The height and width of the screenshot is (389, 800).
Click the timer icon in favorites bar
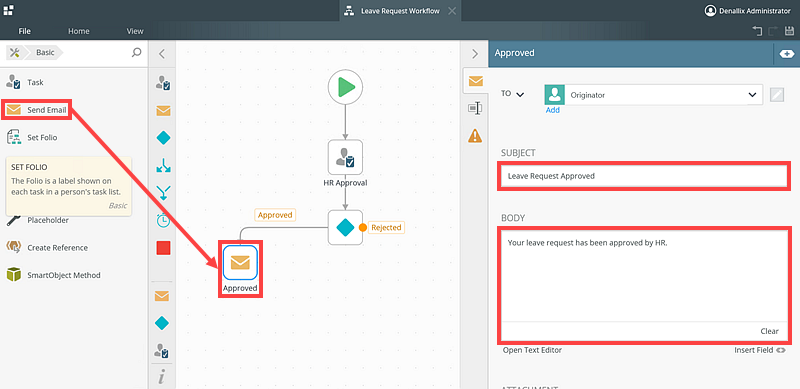click(163, 221)
